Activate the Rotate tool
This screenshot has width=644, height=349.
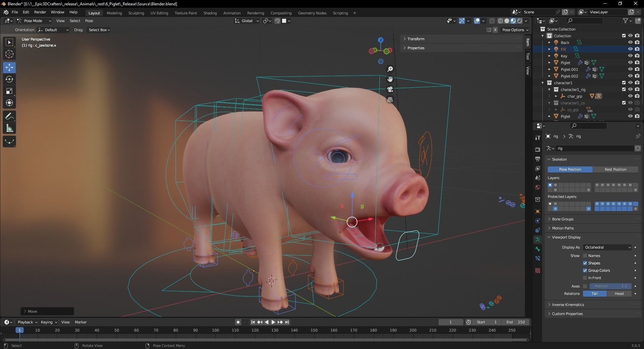pyautogui.click(x=9, y=79)
